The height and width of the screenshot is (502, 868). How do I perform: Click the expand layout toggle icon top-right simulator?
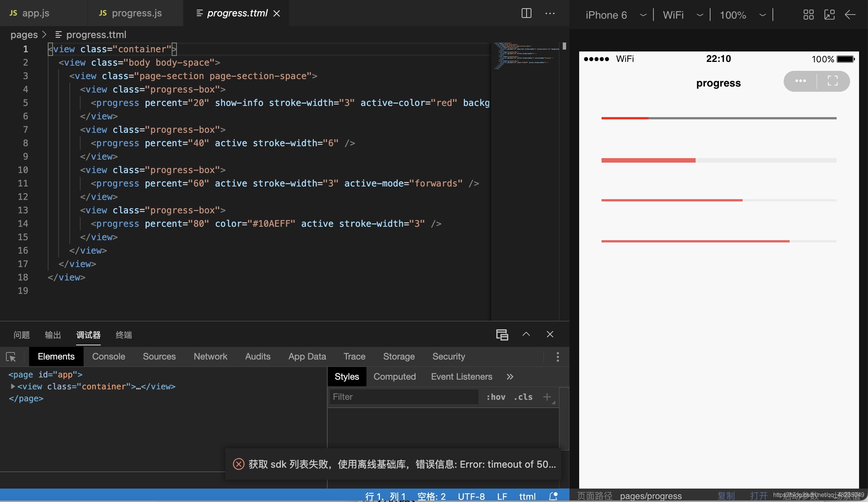833,81
